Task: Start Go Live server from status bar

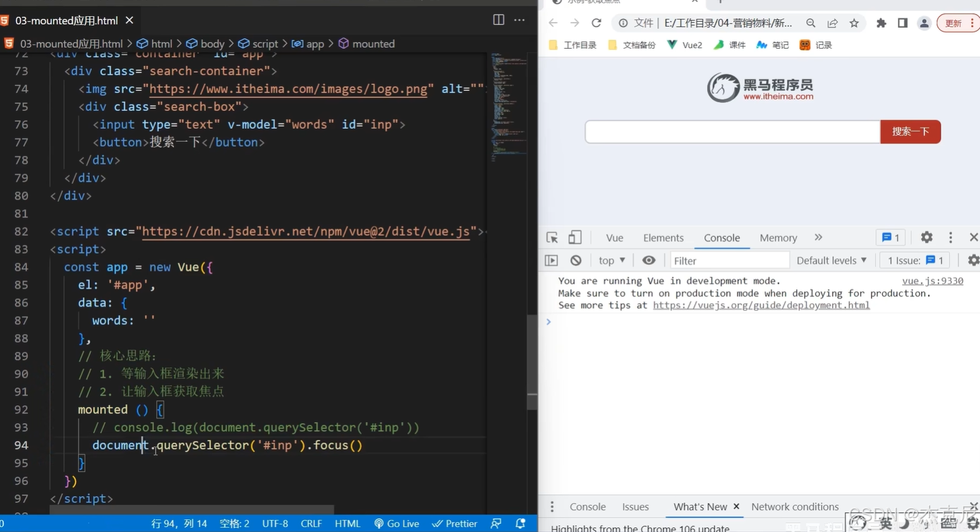Action: (397, 523)
